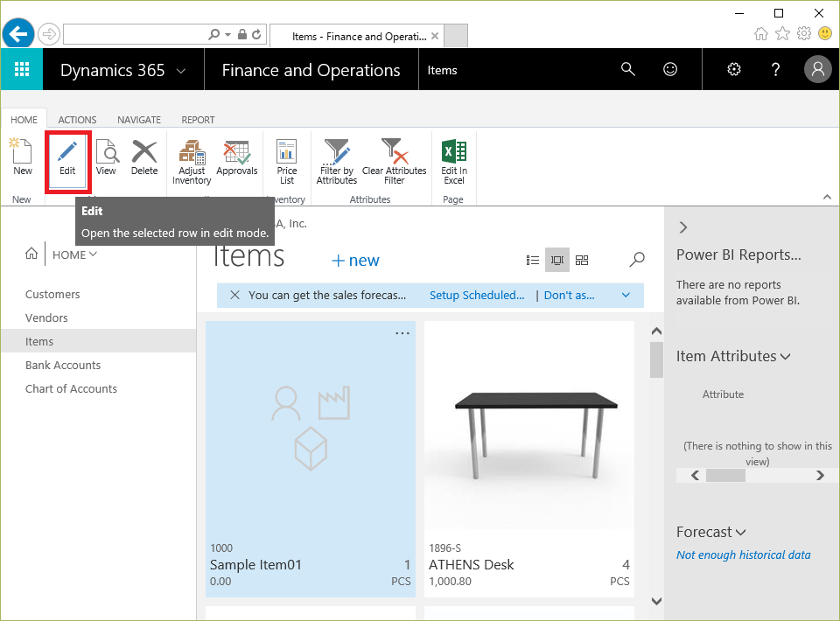This screenshot has width=840, height=621.
Task: Select the ATHENS Desk tile
Action: tap(529, 459)
